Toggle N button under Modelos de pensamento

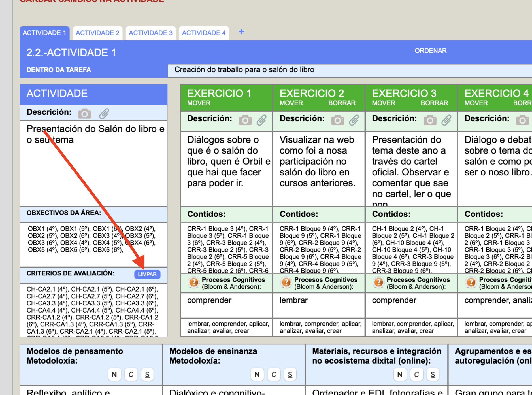pos(114,375)
